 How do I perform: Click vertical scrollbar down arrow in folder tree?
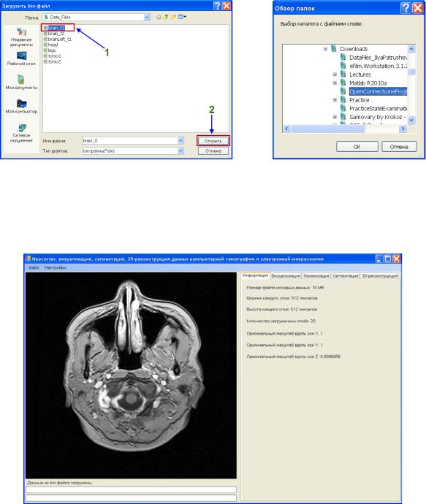411,121
